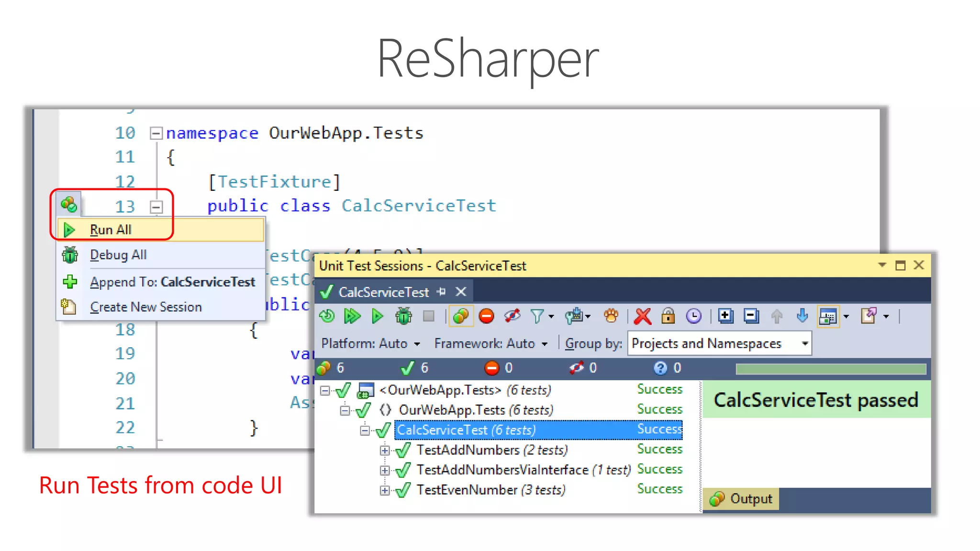Viewport: 980px width, 551px height.
Task: Remove selected tests with red X icon
Action: [643, 316]
